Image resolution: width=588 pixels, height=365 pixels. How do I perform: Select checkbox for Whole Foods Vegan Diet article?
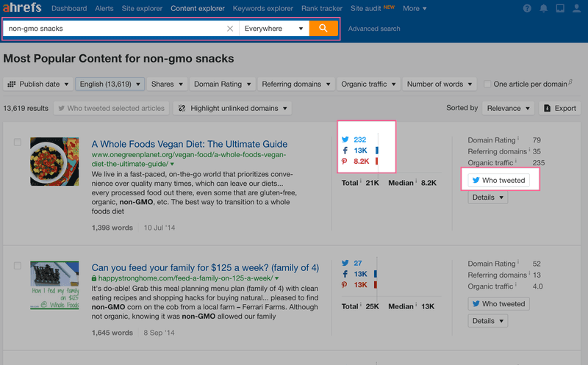pos(17,142)
